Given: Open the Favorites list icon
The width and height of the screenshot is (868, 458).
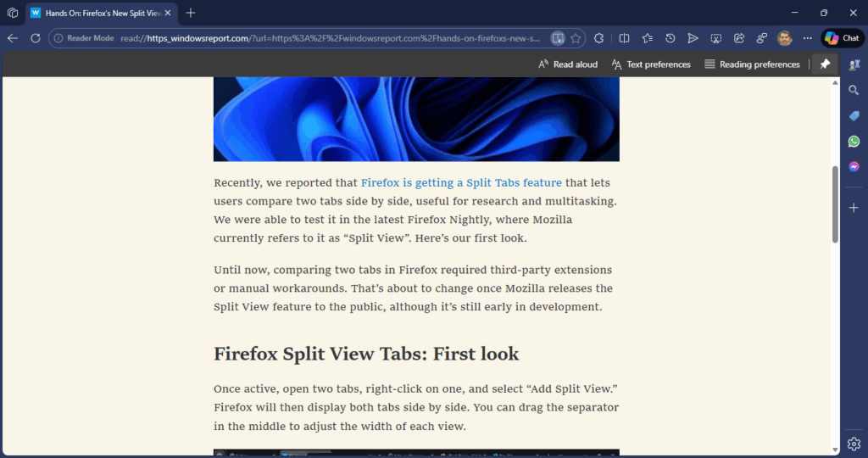Looking at the screenshot, I should click(647, 38).
